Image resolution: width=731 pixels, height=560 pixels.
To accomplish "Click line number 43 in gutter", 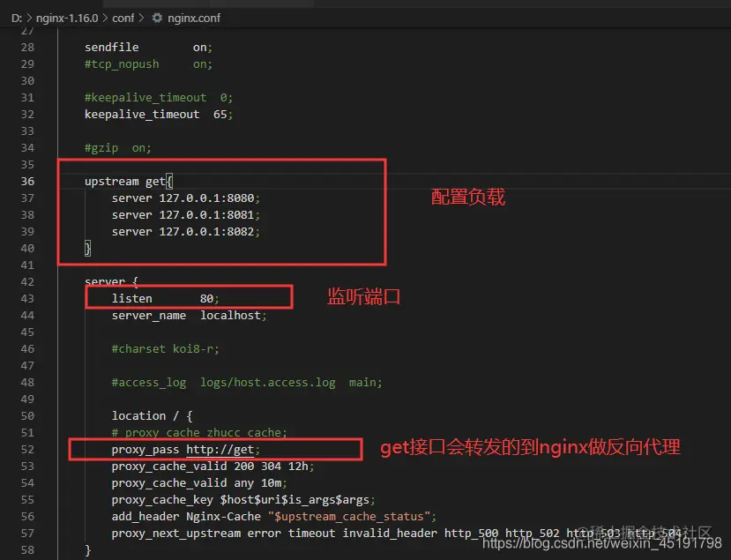I will (x=27, y=298).
